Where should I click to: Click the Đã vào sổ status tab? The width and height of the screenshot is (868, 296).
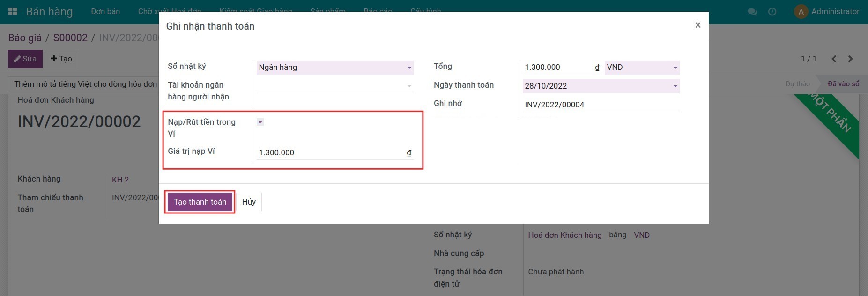843,84
